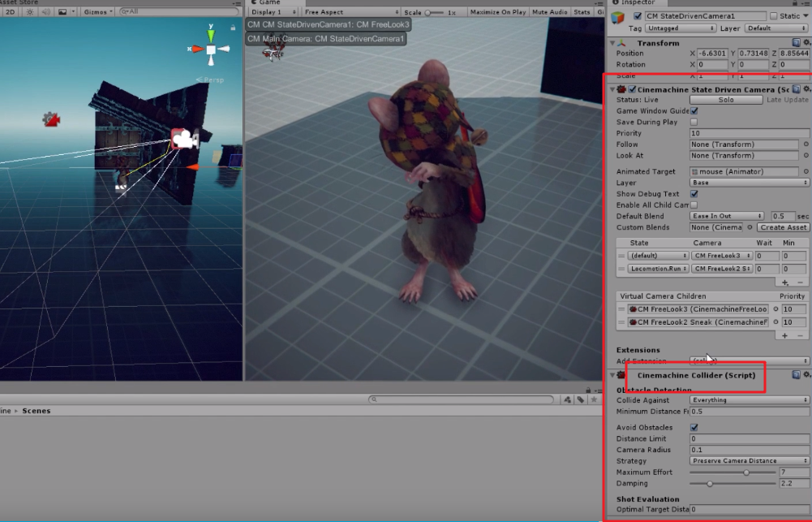The width and height of the screenshot is (812, 522).
Task: Click the CM StateDrivenCamera1 name field
Action: pos(705,16)
